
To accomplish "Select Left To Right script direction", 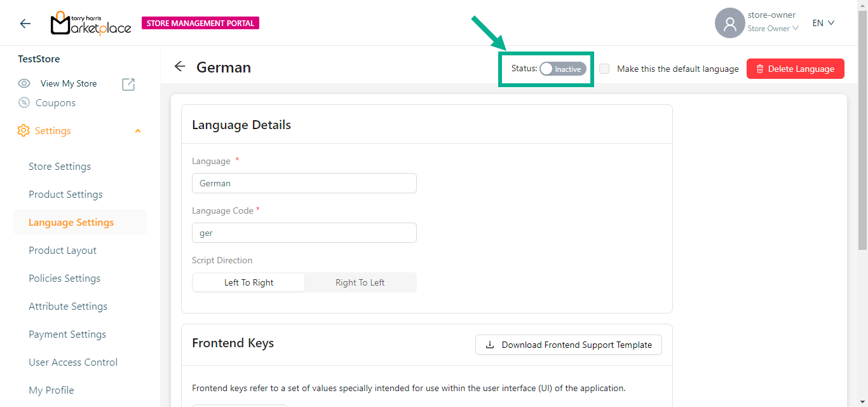I will tap(248, 282).
